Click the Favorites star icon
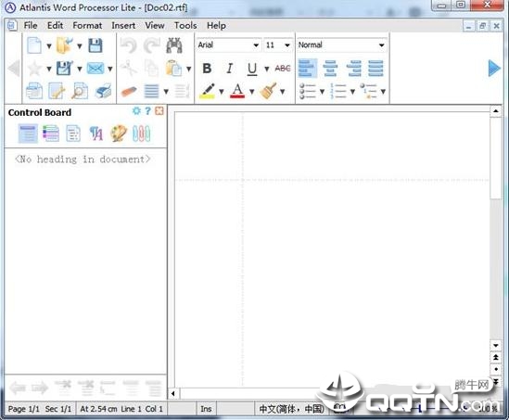This screenshot has width=509, height=420. [34, 69]
